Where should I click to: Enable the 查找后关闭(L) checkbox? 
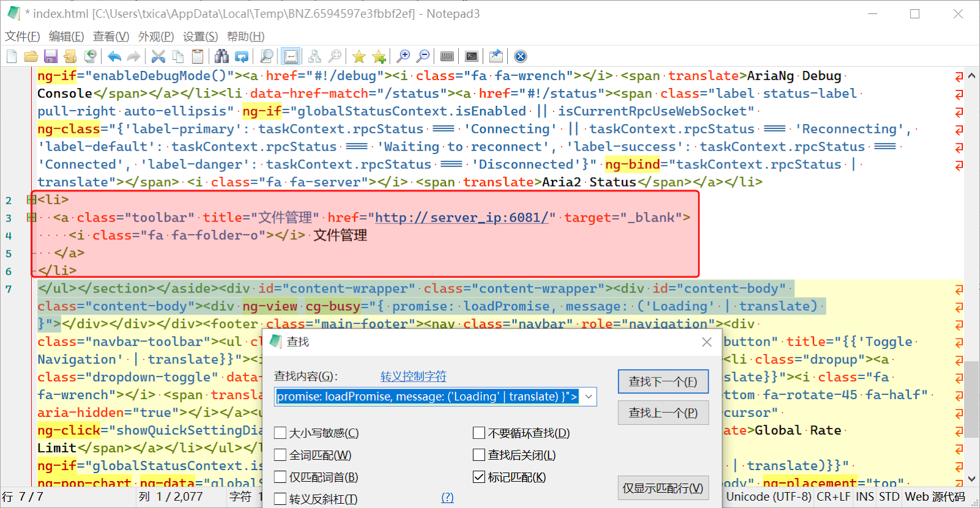pyautogui.click(x=479, y=455)
